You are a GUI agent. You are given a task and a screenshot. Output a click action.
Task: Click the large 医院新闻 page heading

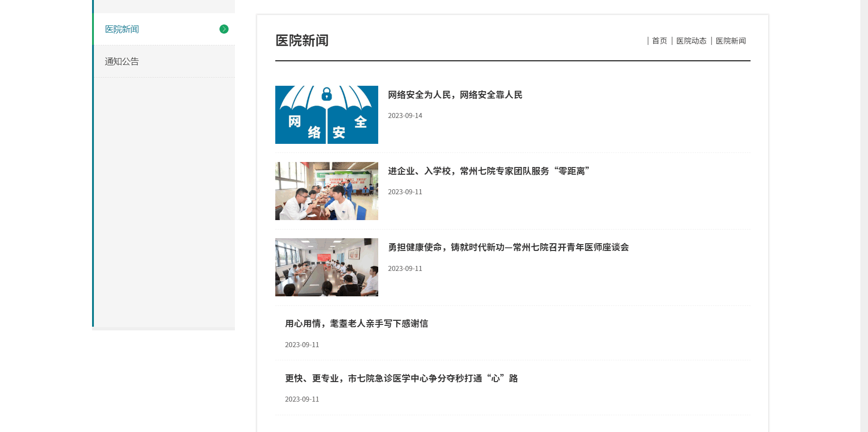point(302,40)
